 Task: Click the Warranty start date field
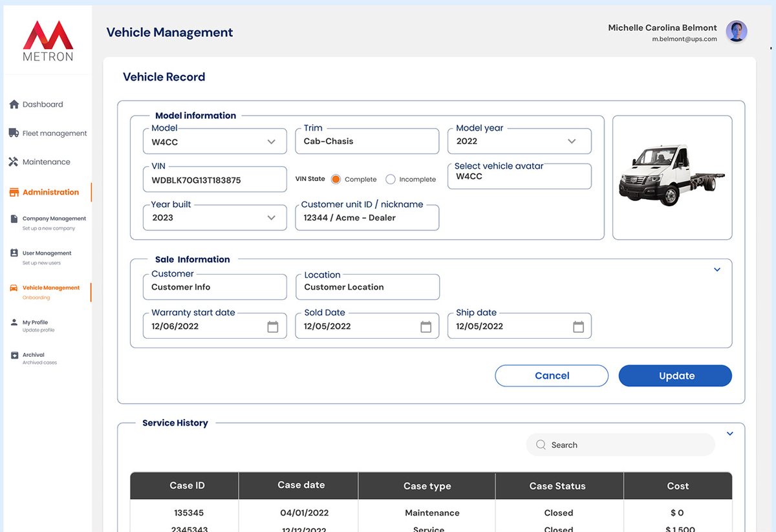215,326
